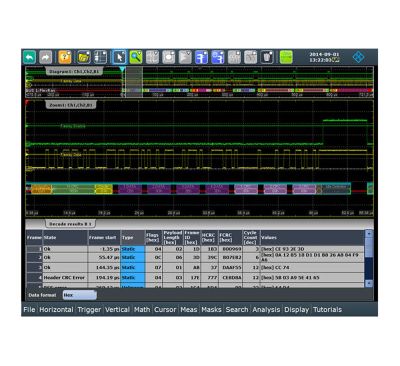Click the gray play/histogram toolbar icon
Image resolution: width=400 pixels, height=366 pixels.
click(x=185, y=57)
